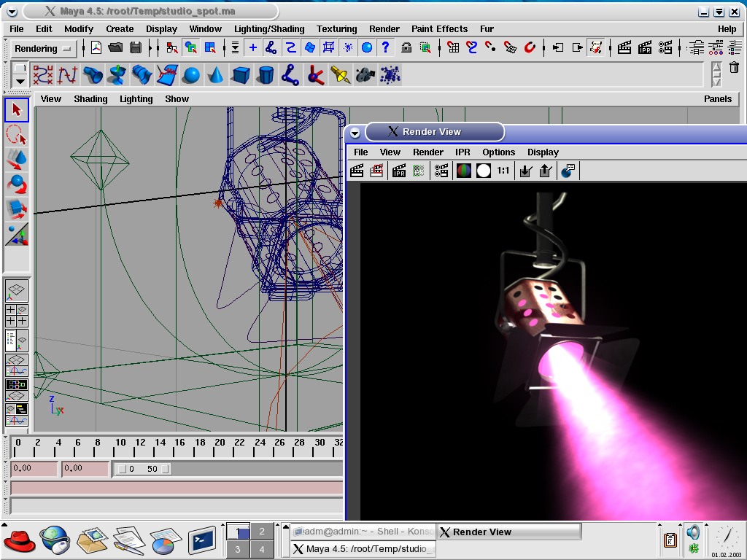Open the Lighting/Shading menu

(x=269, y=29)
